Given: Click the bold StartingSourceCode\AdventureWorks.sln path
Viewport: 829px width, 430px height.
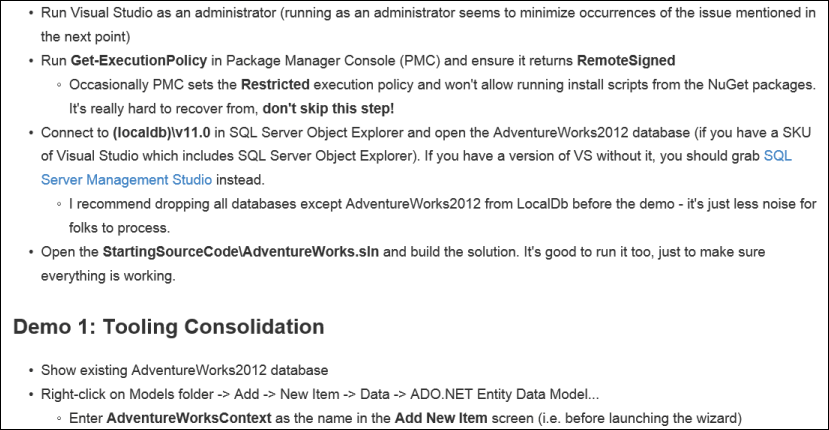Looking at the screenshot, I should click(259, 252).
